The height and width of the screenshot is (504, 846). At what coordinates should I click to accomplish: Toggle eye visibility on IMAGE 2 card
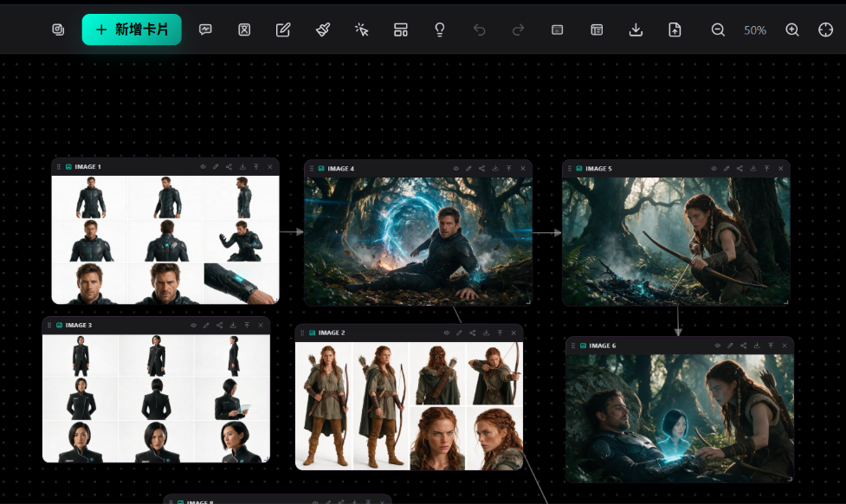(x=446, y=333)
